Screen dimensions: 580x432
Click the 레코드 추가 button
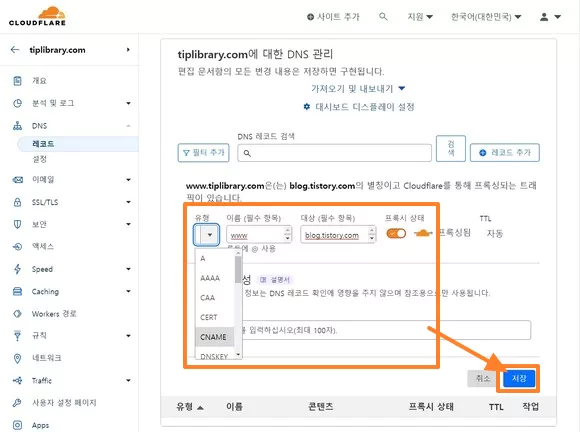point(505,152)
